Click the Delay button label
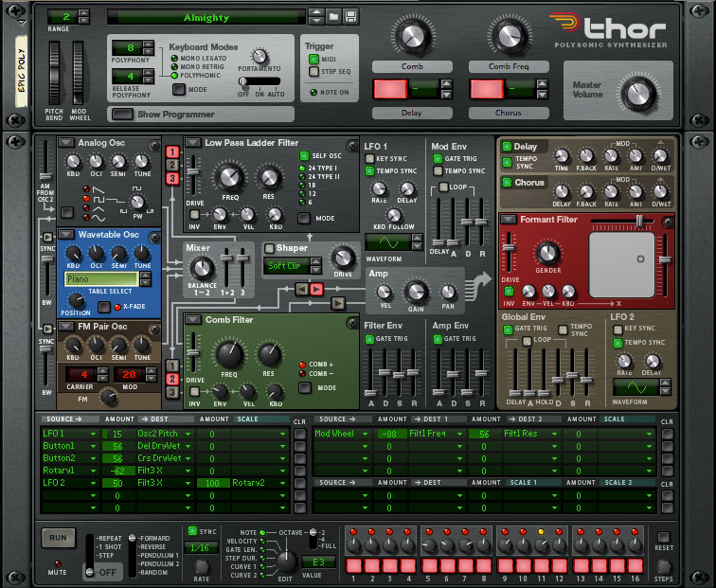This screenshot has width=716, height=588. (412, 113)
